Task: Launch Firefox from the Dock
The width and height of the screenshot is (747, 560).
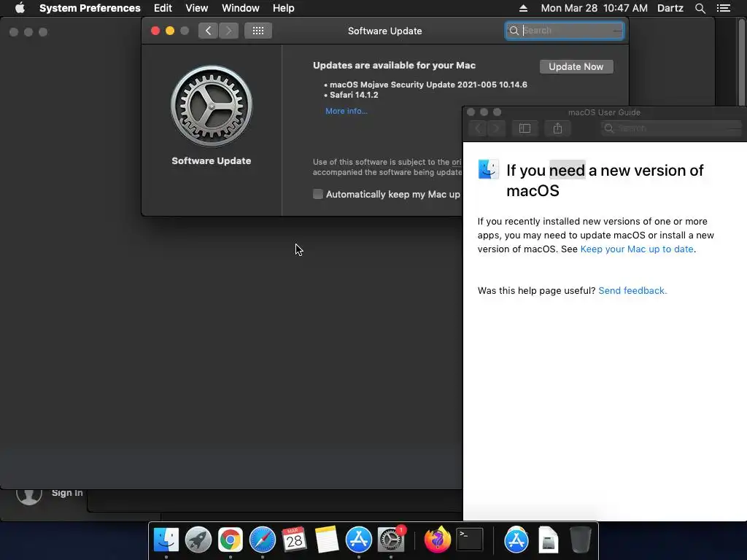Action: [438, 540]
